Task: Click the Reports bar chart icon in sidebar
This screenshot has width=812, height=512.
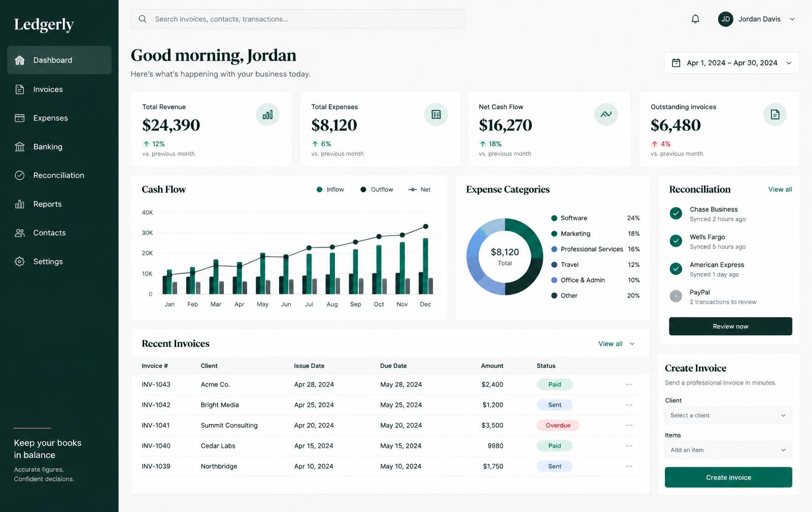Action: (x=20, y=204)
